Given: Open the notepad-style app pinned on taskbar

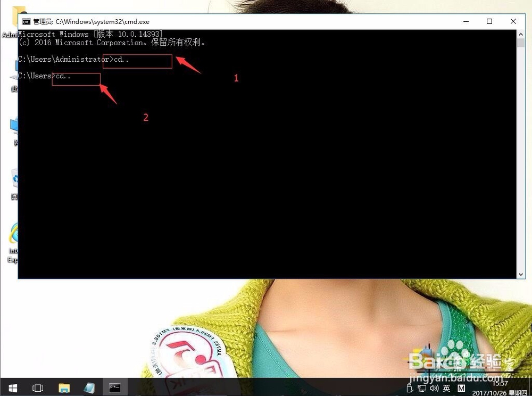Looking at the screenshot, I should point(89,387).
